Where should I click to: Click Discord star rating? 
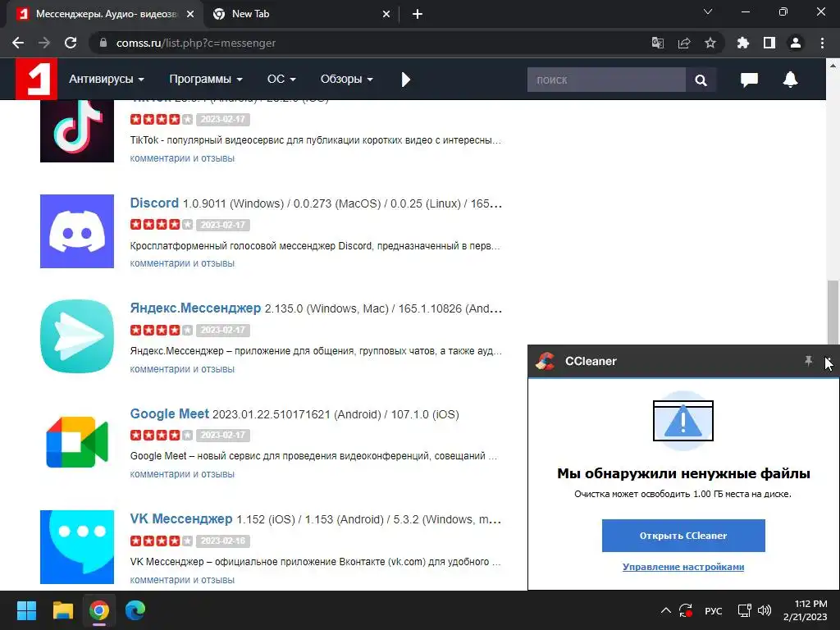coord(162,225)
